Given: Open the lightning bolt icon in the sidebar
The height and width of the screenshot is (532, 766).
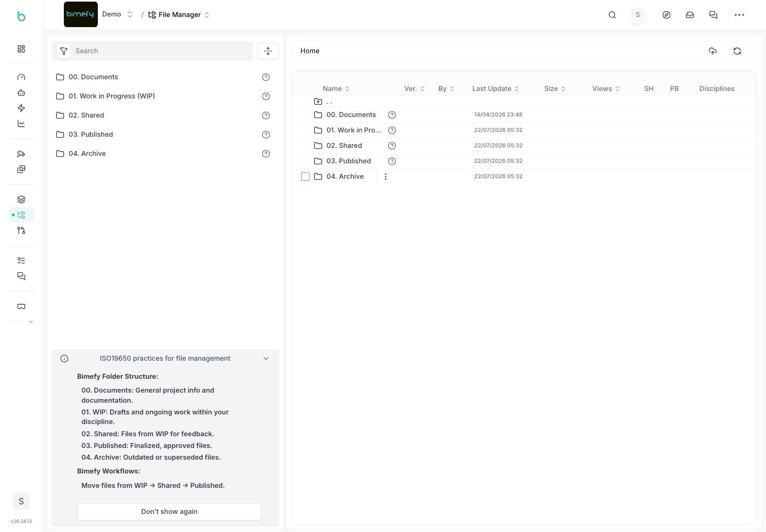Looking at the screenshot, I should coord(21,108).
